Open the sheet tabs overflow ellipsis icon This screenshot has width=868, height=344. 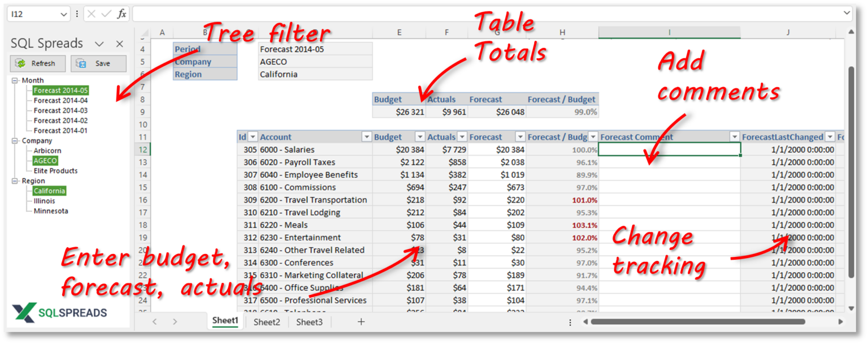570,321
